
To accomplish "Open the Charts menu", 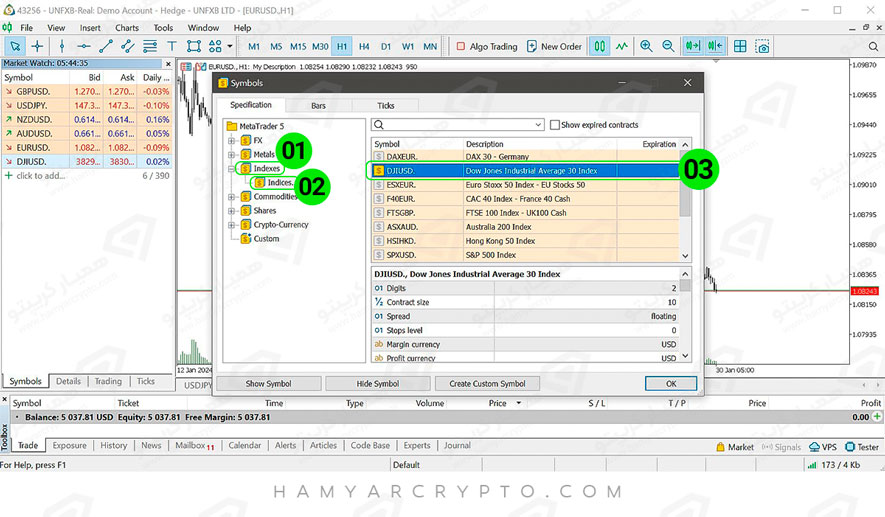I will pos(127,28).
